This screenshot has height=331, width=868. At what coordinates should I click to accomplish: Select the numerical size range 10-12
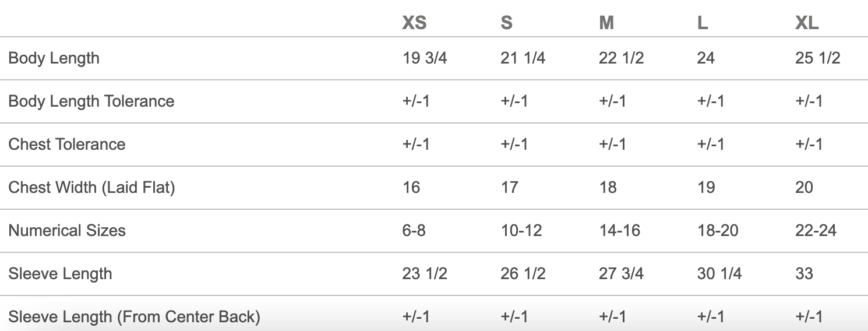[x=521, y=231]
